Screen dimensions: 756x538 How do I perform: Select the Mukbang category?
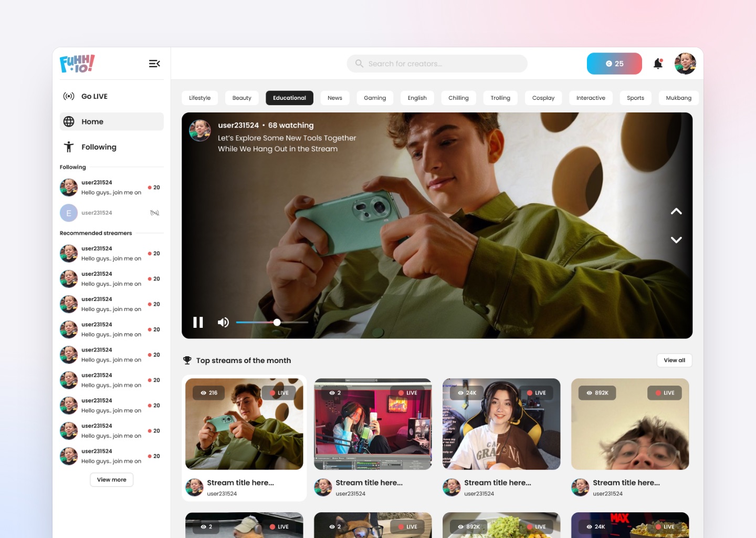[678, 98]
